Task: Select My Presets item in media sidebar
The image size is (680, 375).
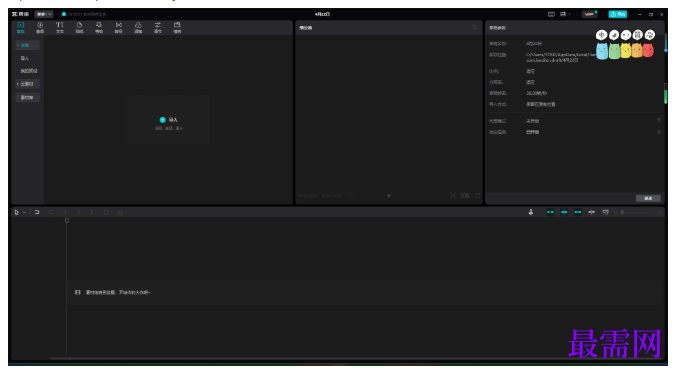Action: (x=29, y=71)
